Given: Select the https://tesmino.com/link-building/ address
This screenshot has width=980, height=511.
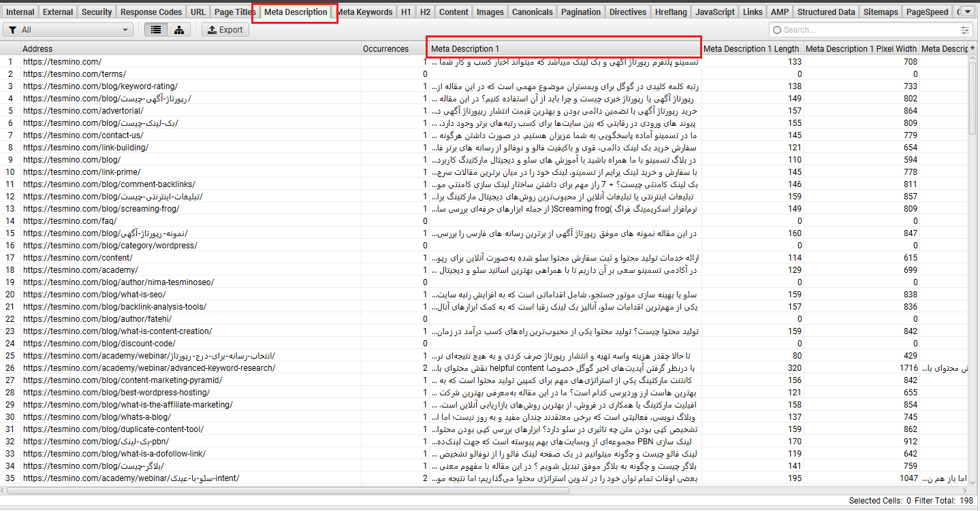Looking at the screenshot, I should [x=85, y=147].
